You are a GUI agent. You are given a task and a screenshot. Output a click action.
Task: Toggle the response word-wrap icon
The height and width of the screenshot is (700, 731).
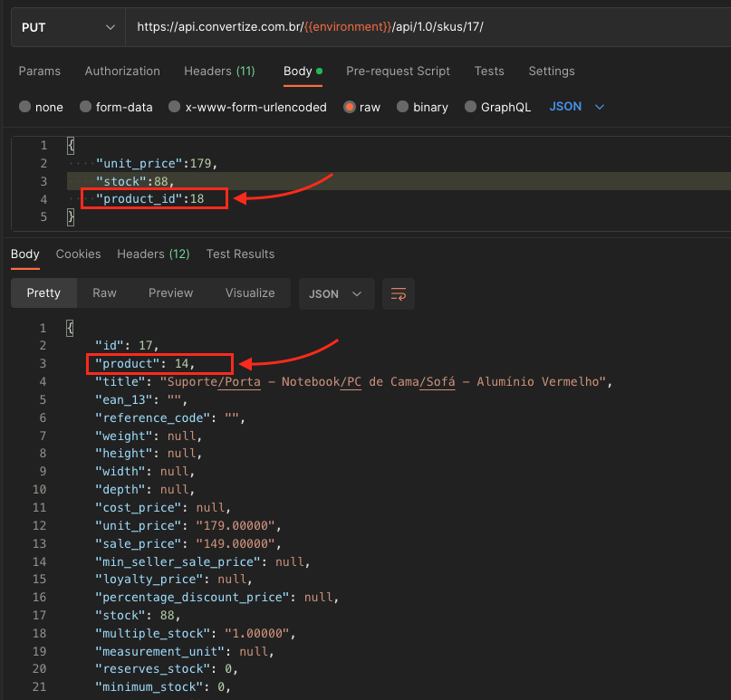tap(398, 293)
